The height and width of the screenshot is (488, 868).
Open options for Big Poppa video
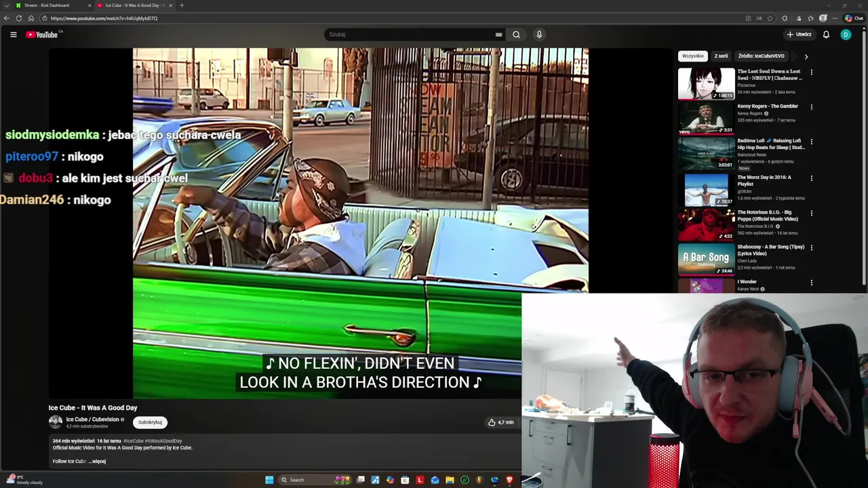[811, 213]
